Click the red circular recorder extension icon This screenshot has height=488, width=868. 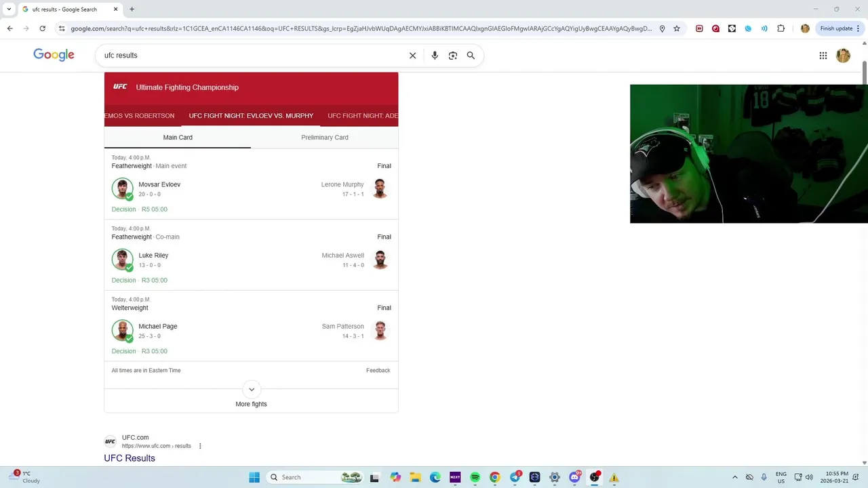pos(715,28)
